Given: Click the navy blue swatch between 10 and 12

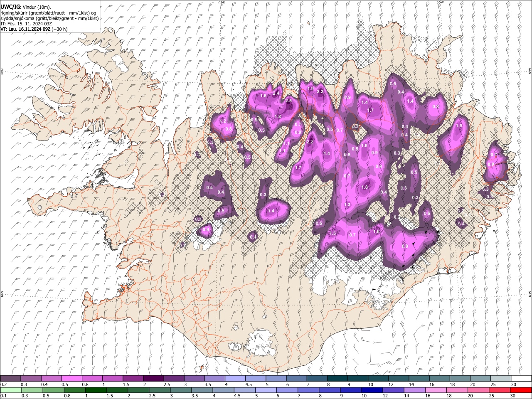Looking at the screenshot, I should click(372, 390).
